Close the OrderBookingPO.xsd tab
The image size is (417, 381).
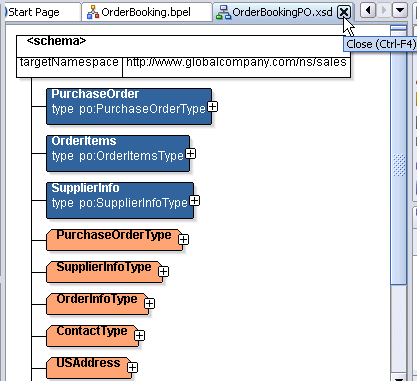click(344, 12)
